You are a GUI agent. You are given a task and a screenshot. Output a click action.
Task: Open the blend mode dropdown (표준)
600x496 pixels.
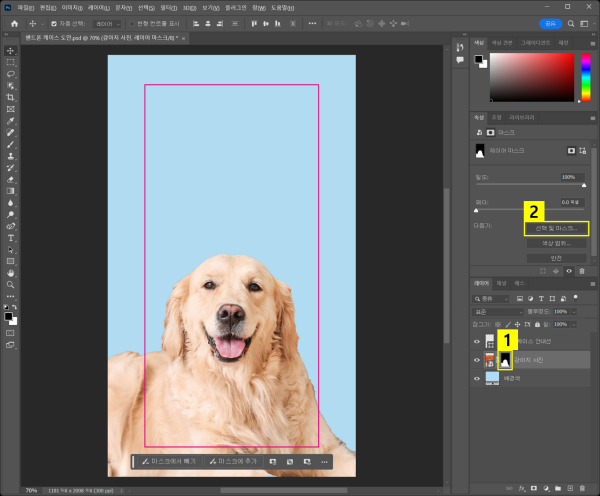coord(497,311)
